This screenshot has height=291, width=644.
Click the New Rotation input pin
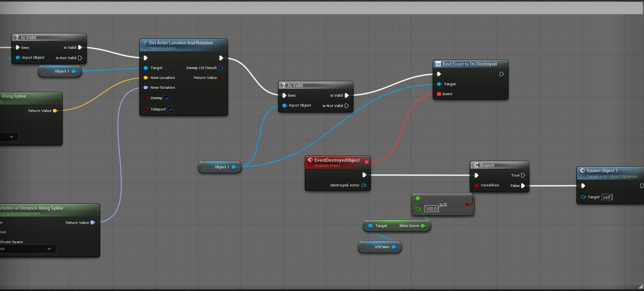[146, 88]
